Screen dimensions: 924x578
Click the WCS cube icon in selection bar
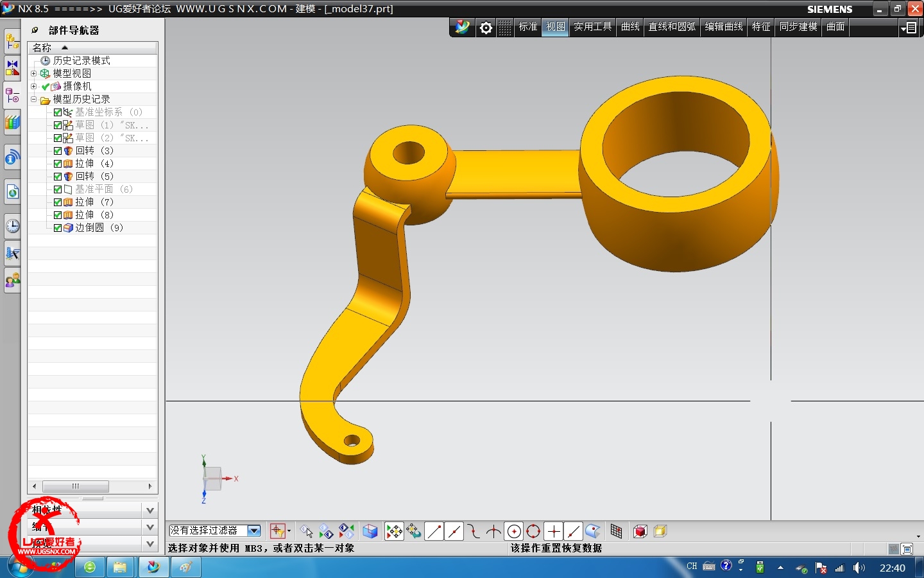pos(370,531)
